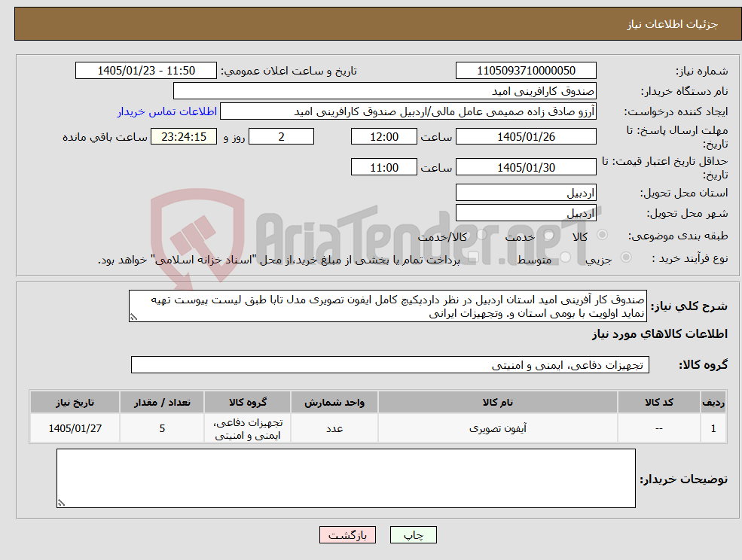742x560 pixels.
Task: Click the response deadline date 1405/01/26
Action: [x=526, y=137]
